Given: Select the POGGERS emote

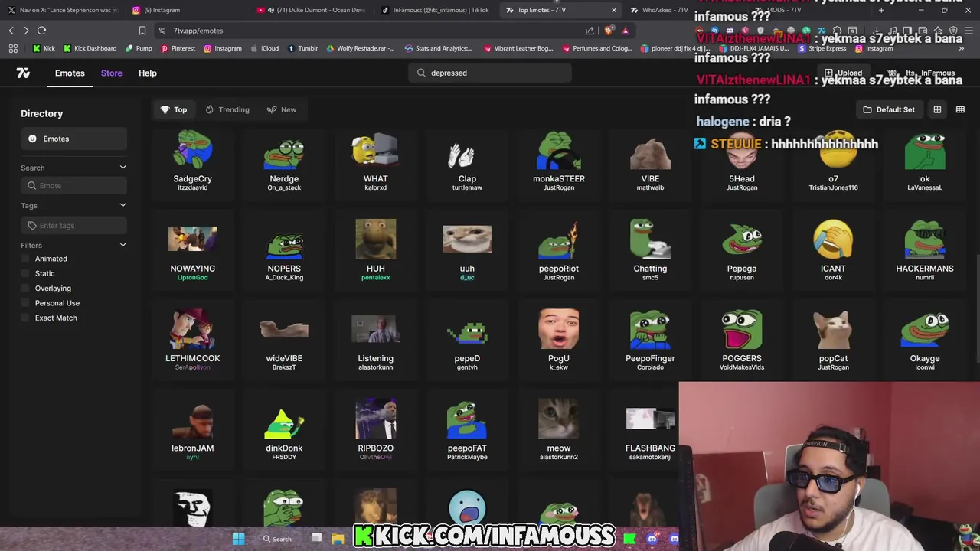Looking at the screenshot, I should 742,341.
